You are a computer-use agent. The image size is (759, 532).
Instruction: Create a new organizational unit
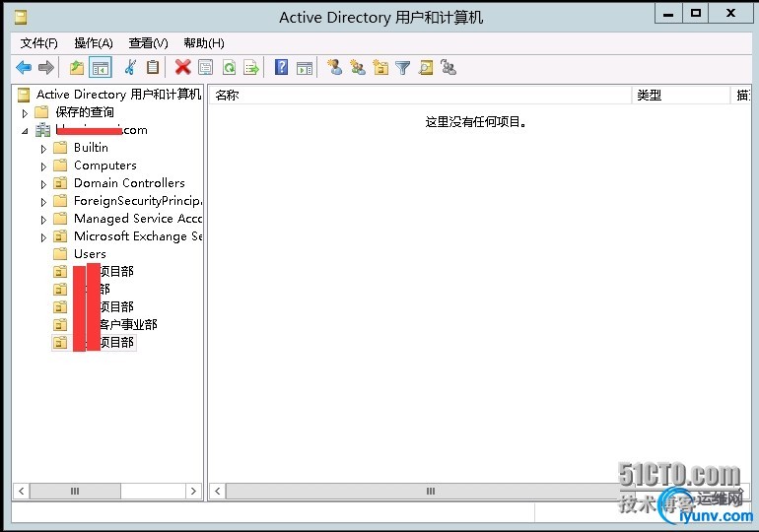380,68
